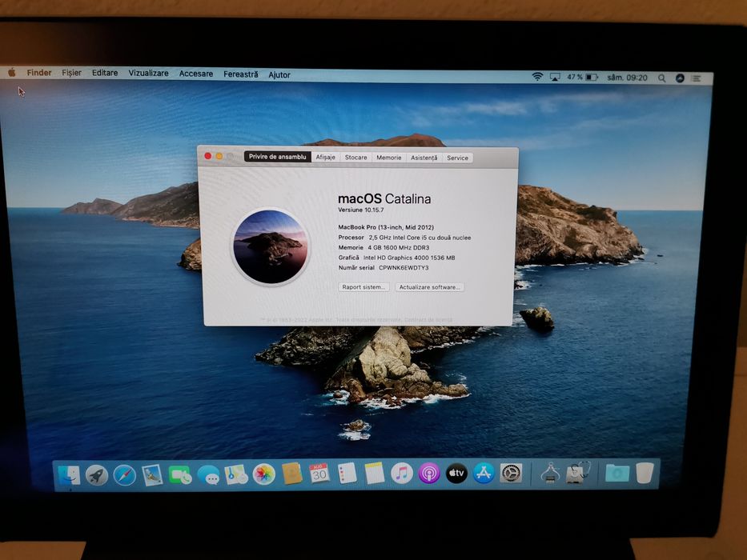Viewport: 747px width, 560px height.
Task: Click the Procesor 2,5 GHz line
Action: pos(404,237)
